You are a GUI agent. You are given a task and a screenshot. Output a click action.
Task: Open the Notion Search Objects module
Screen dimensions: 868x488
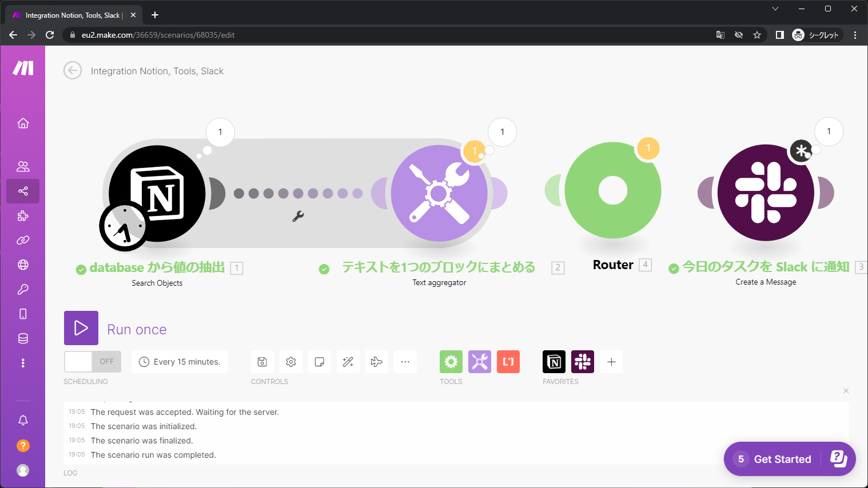[157, 193]
